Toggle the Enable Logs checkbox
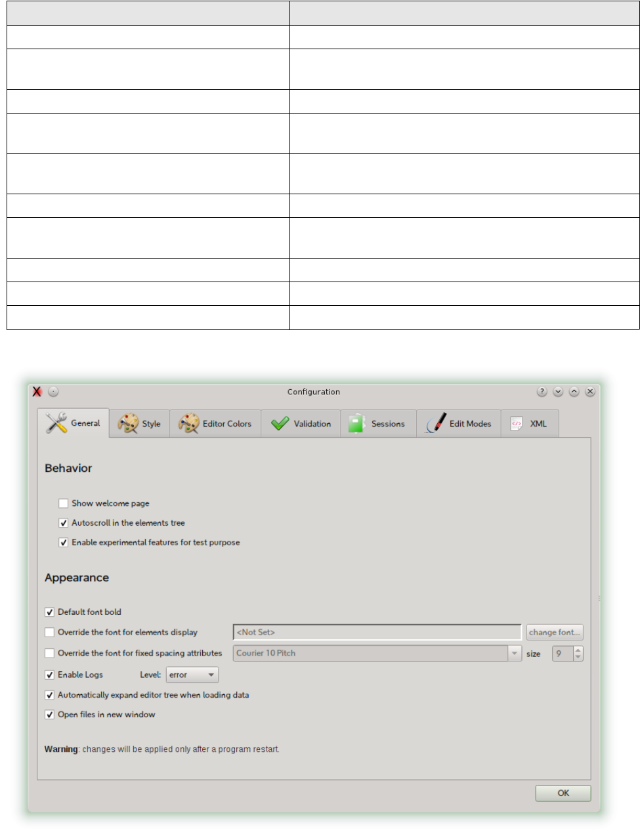The image size is (640, 840). tap(49, 675)
